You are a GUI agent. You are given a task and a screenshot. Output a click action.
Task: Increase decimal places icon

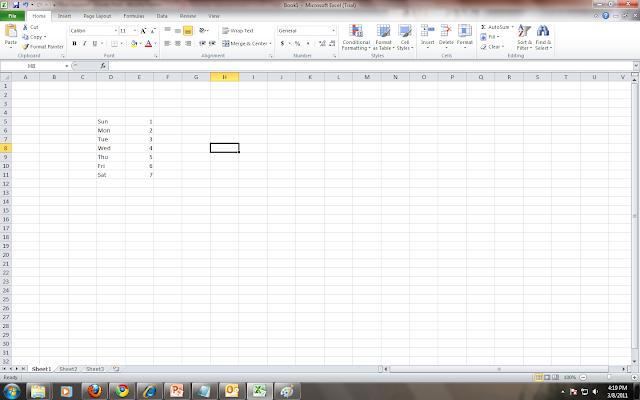coord(322,43)
